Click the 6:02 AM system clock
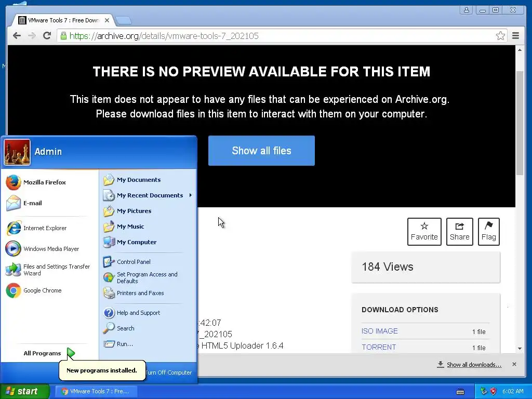The height and width of the screenshot is (399, 532). tap(513, 391)
